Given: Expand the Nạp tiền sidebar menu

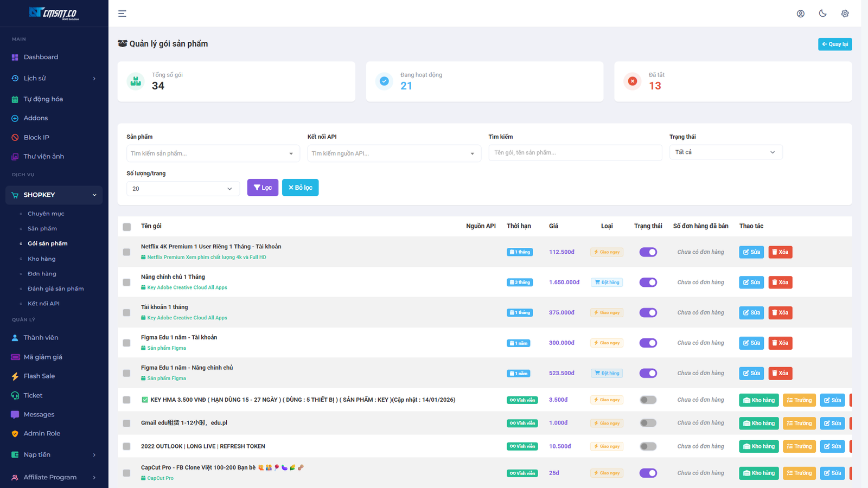Looking at the screenshot, I should (38, 454).
